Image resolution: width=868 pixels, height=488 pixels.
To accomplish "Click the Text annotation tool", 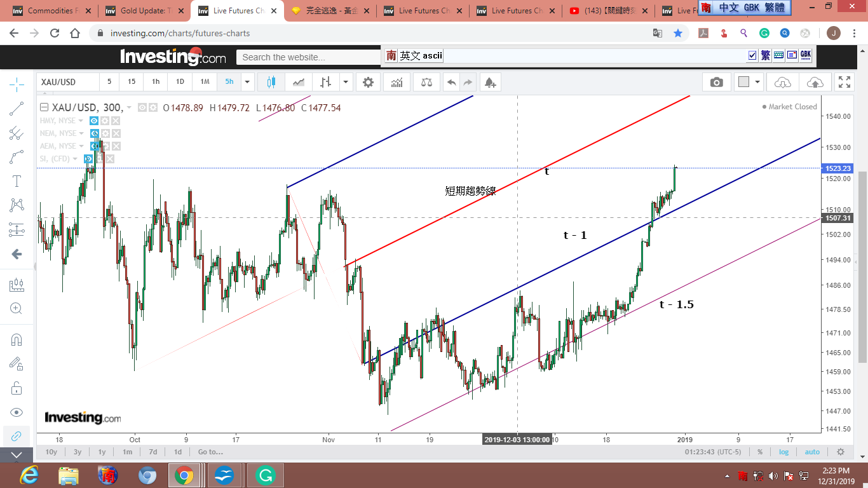I will [x=17, y=181].
